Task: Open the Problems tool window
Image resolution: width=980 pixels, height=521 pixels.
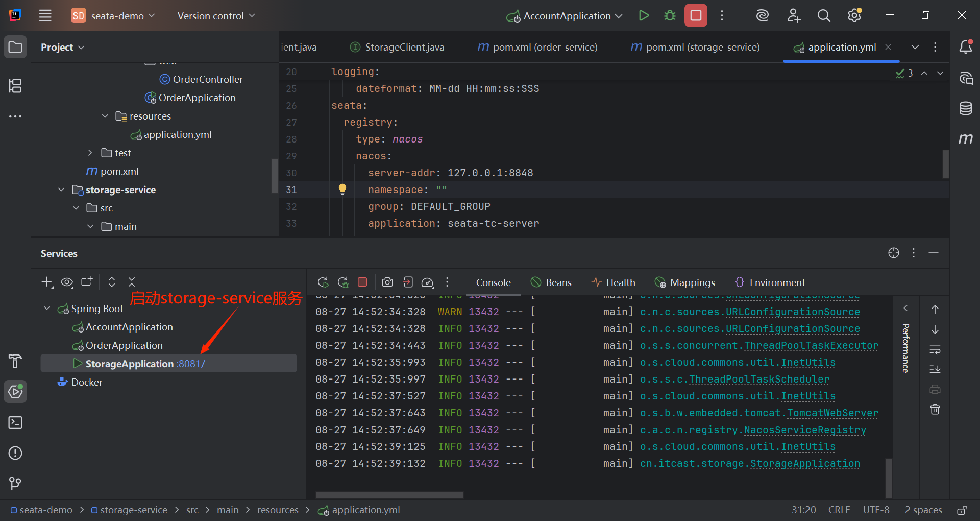Action: (x=15, y=453)
